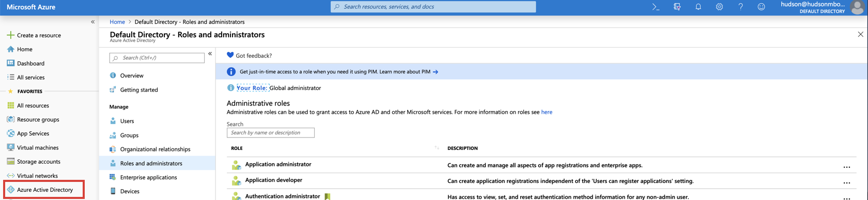Open Cloud Shell from the top bar
868x200 pixels.
(656, 7)
